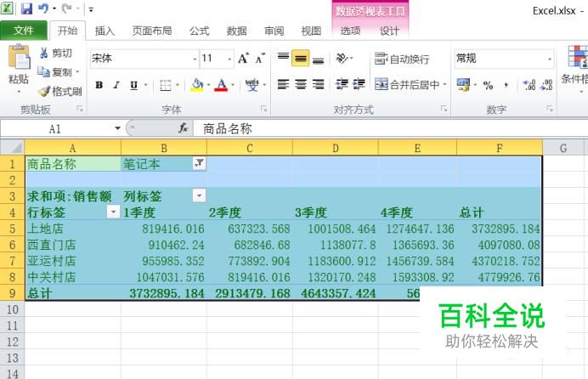Apply comma style separator
The image size is (588, 379).
[x=506, y=85]
